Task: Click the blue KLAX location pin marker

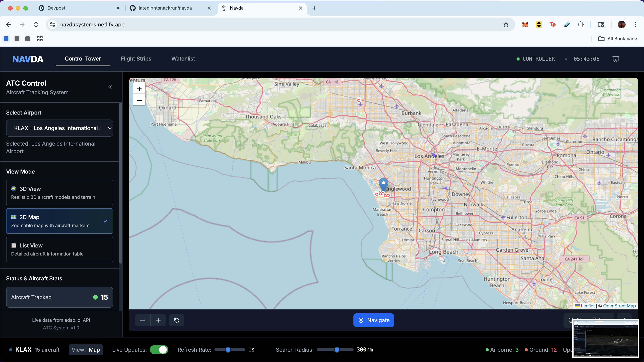Action: pyautogui.click(x=383, y=184)
